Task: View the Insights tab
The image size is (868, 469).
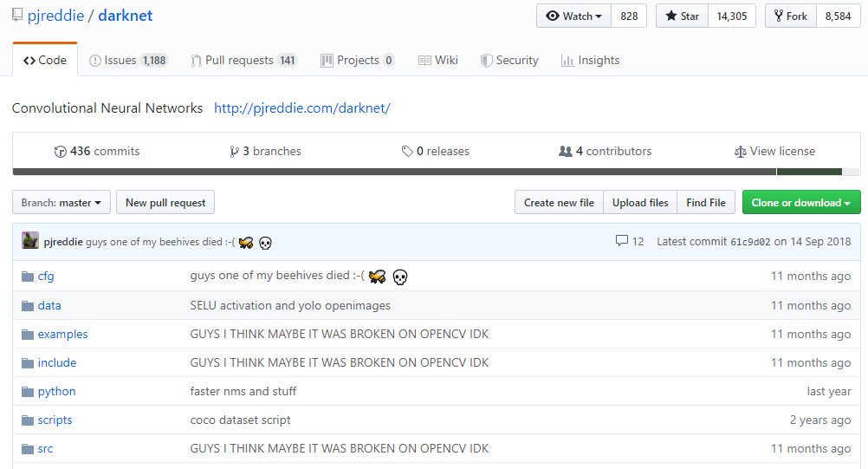Action: click(590, 61)
